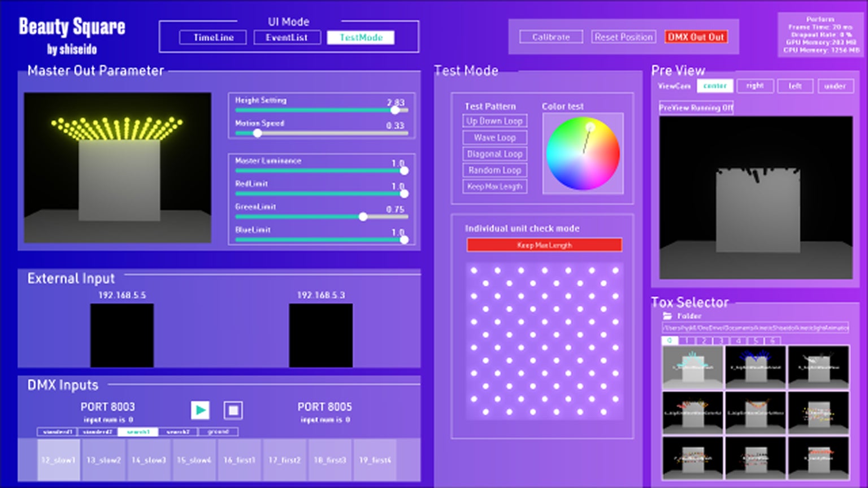Select the blue lights tox thumbnail
This screenshot has width=868, height=488.
point(756,367)
